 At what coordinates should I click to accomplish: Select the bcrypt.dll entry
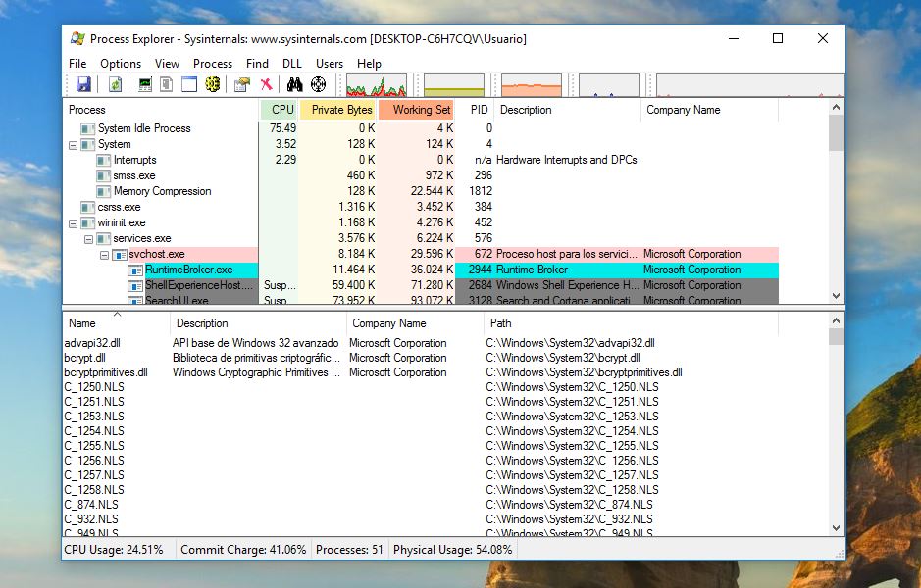(x=85, y=358)
